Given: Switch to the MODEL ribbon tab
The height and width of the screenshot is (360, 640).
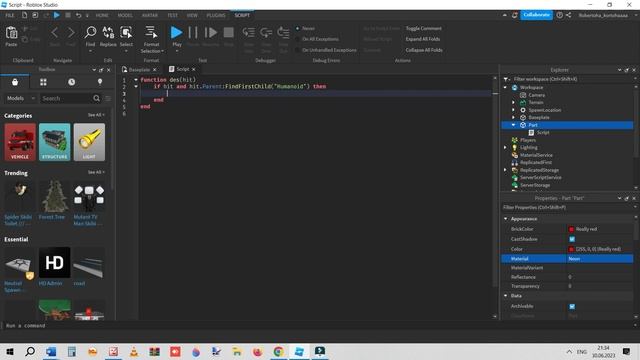Looking at the screenshot, I should click(x=125, y=15).
